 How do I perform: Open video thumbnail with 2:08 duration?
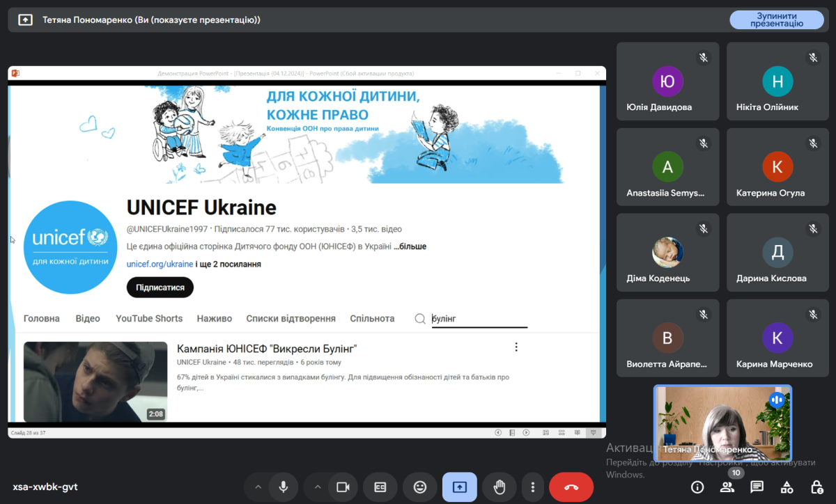95,381
